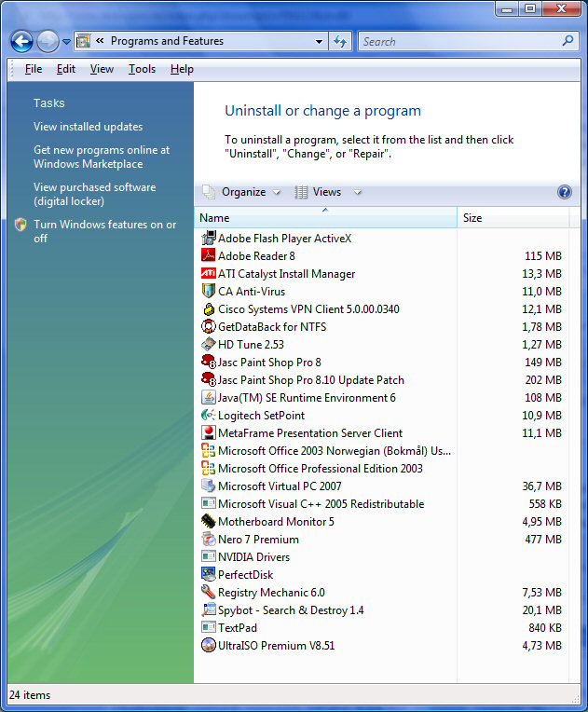This screenshot has width=588, height=712.
Task: Click the double chevron in address bar
Action: point(100,41)
